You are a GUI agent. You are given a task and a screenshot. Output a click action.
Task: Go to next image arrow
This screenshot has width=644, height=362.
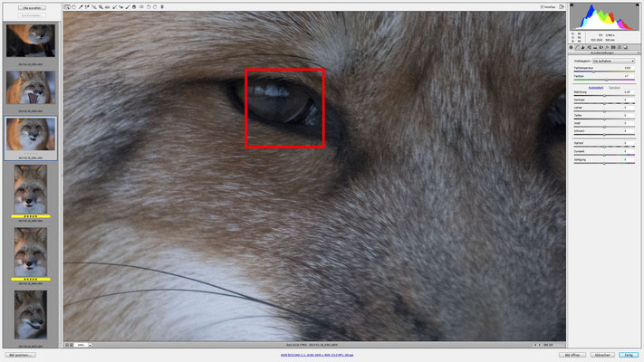(539, 345)
